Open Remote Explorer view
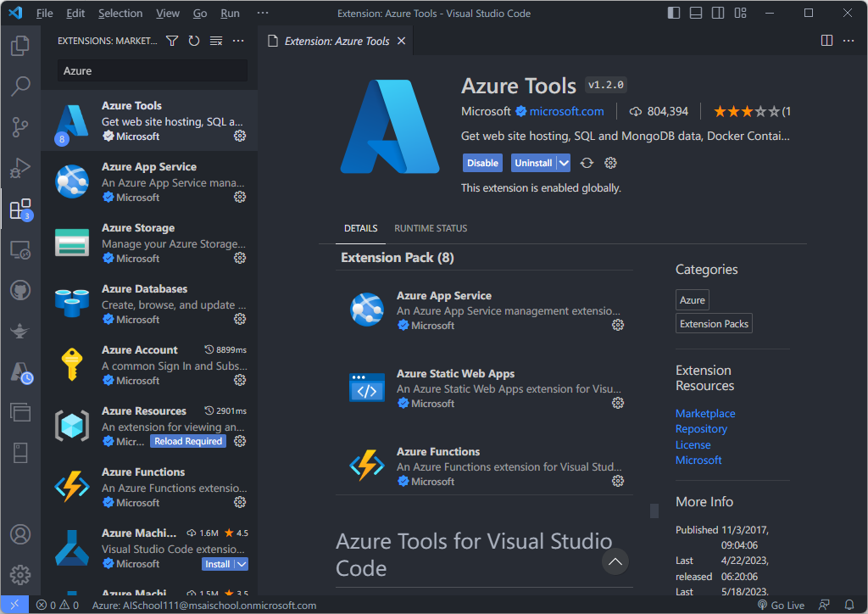Viewport: 868px width, 614px height. coord(20,249)
